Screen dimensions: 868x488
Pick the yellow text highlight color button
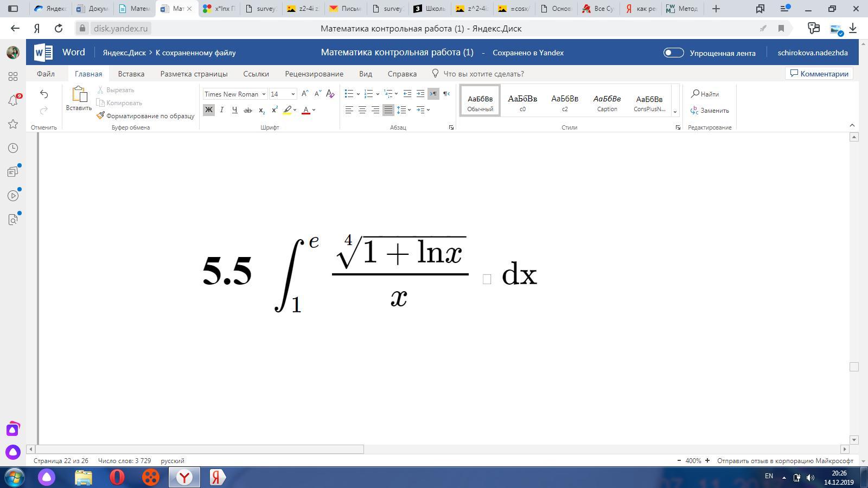(288, 110)
